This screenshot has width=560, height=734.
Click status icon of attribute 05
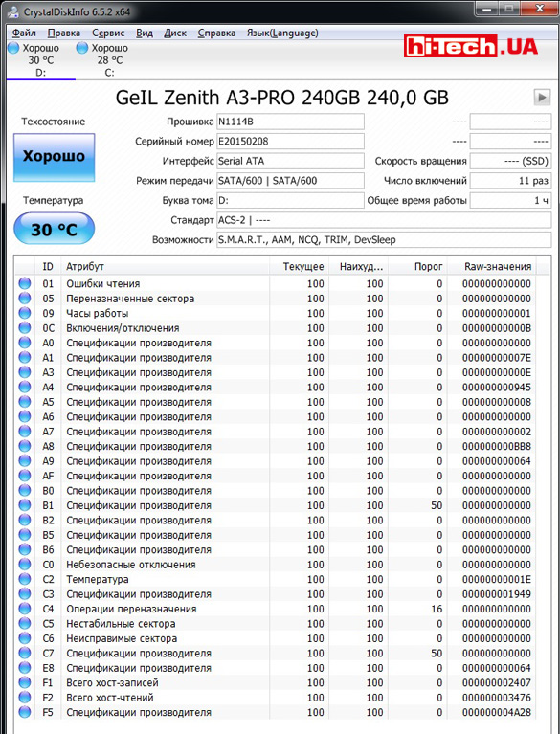point(25,299)
